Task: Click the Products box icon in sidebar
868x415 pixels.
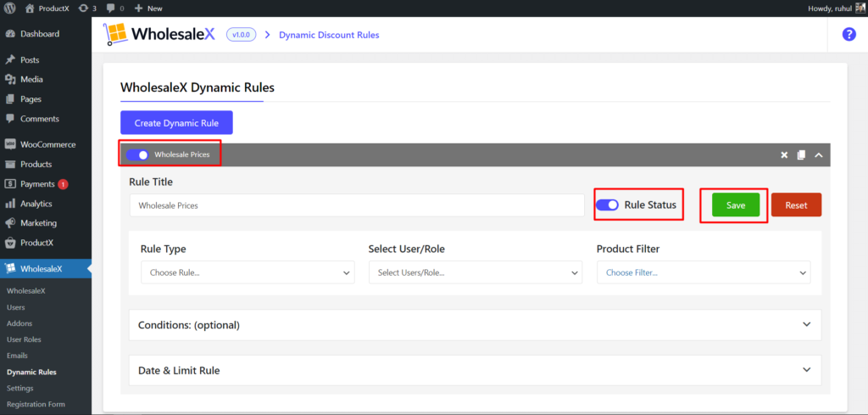Action: [10, 165]
